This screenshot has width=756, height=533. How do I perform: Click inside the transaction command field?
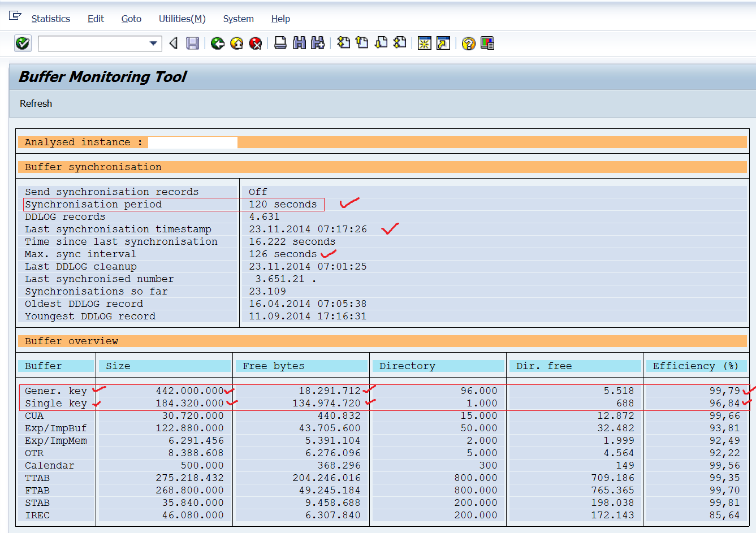click(x=90, y=43)
